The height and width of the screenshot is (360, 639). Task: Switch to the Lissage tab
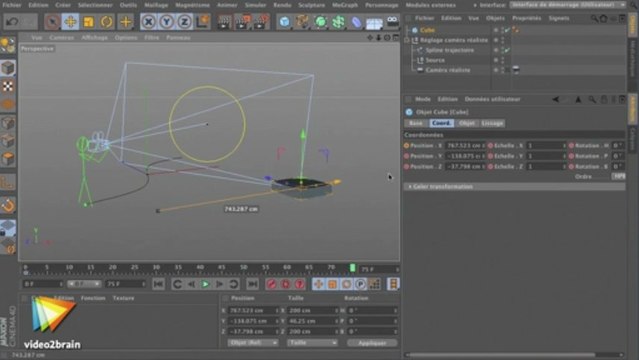pyautogui.click(x=492, y=123)
